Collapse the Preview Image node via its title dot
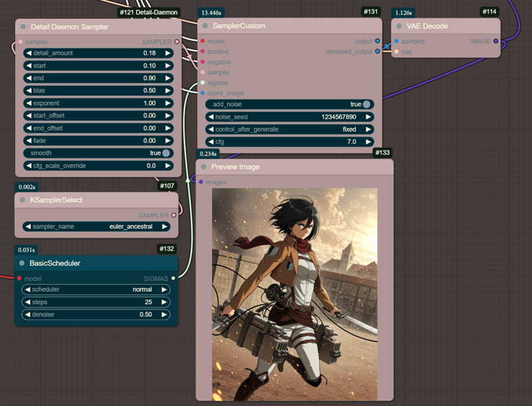532x406 pixels. 203,166
